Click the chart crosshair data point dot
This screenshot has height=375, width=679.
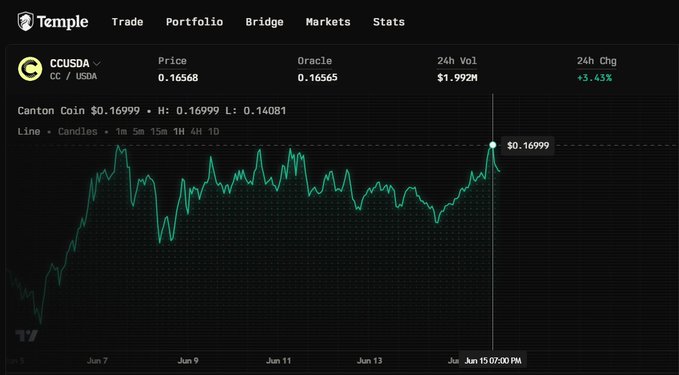tap(492, 145)
